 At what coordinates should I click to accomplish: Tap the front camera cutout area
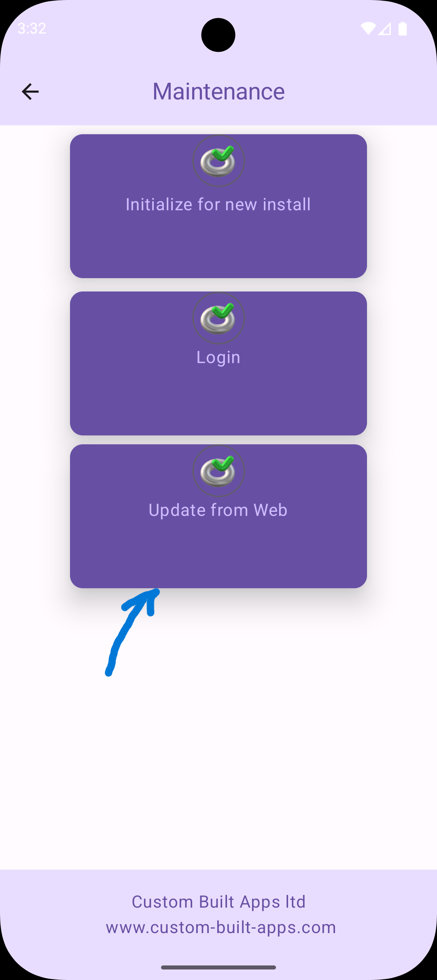click(x=218, y=35)
